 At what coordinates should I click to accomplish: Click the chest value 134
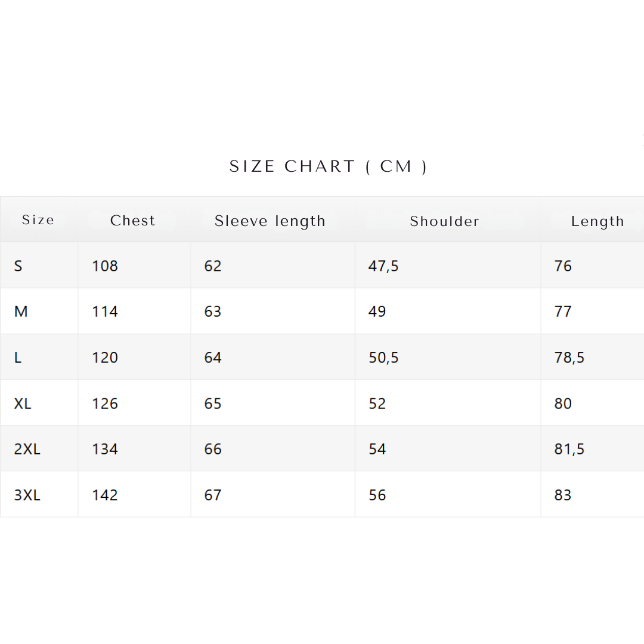point(105,449)
